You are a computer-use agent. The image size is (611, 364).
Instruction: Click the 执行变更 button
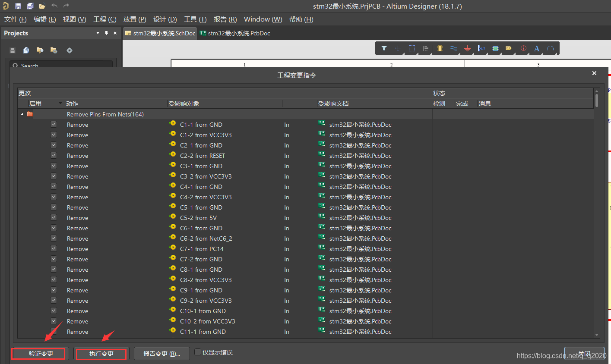(101, 354)
